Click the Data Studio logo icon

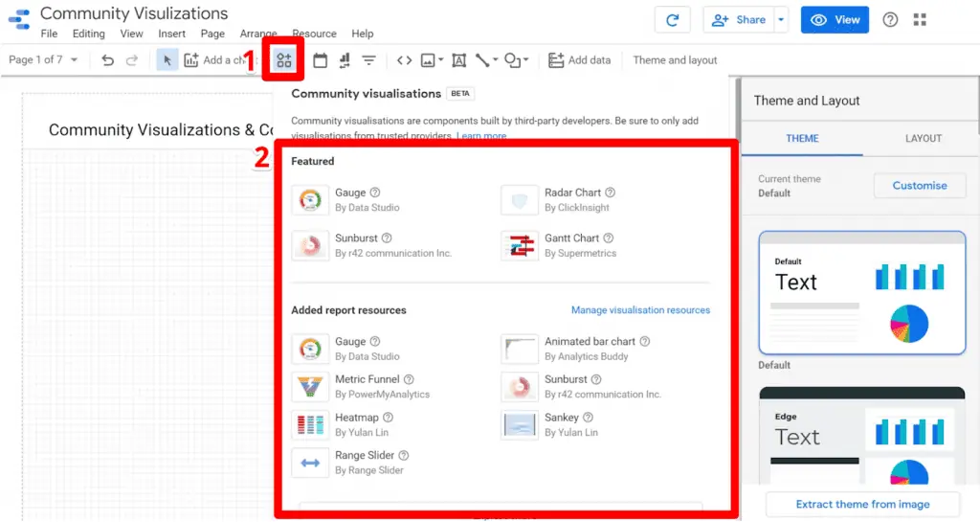(x=19, y=19)
